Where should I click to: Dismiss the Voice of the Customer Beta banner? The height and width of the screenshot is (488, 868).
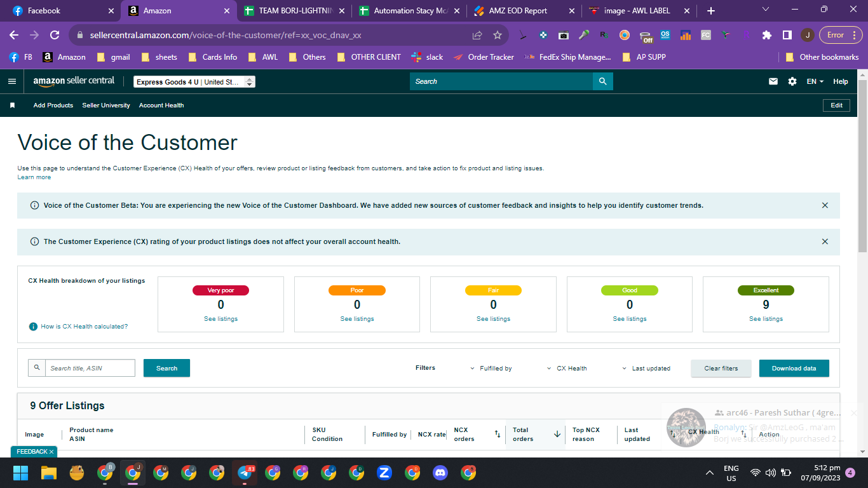[x=825, y=205]
